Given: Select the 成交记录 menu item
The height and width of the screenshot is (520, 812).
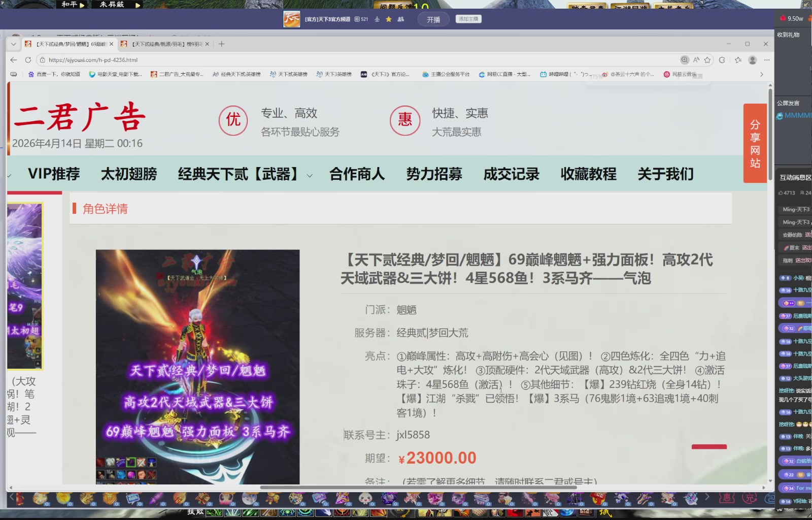Looking at the screenshot, I should [511, 174].
